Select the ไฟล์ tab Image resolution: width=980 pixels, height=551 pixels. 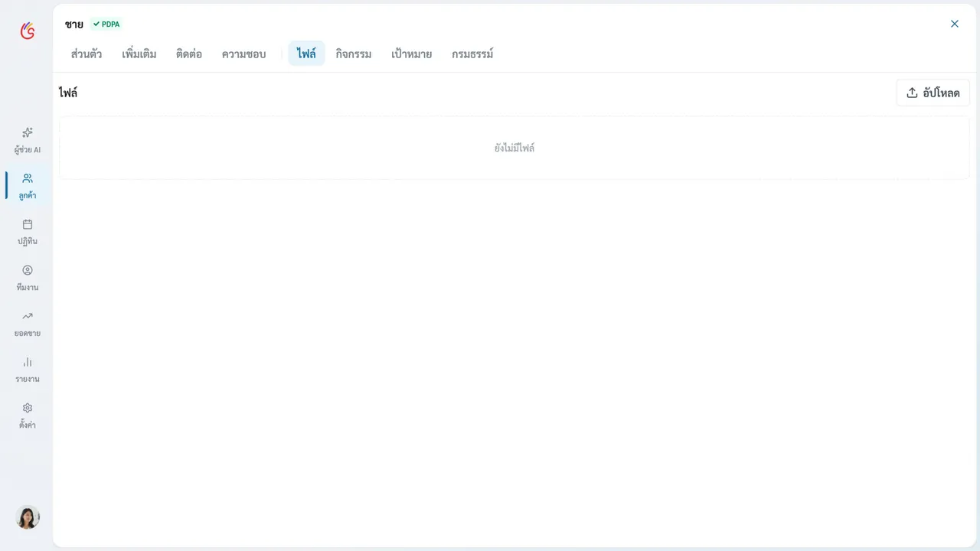[x=306, y=54]
